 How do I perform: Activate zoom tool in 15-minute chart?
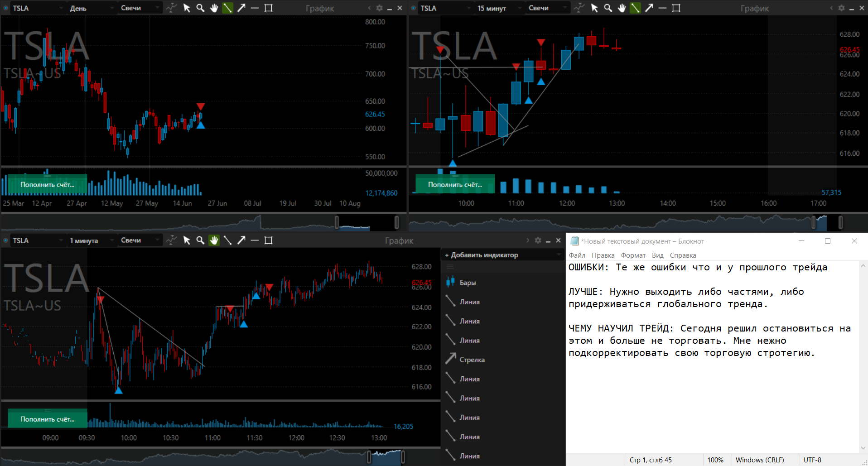pos(608,8)
